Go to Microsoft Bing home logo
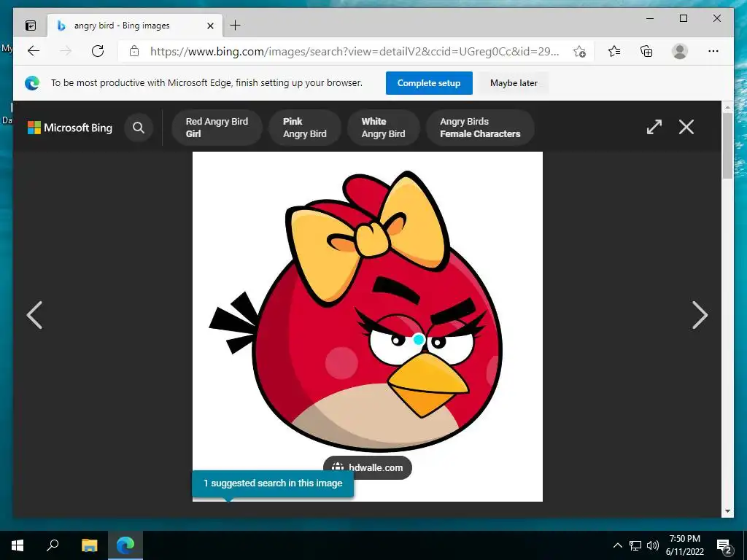 click(x=70, y=128)
